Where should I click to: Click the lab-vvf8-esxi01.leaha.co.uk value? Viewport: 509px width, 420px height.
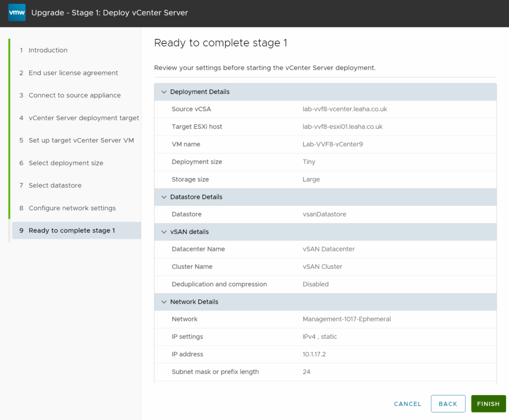342,127
